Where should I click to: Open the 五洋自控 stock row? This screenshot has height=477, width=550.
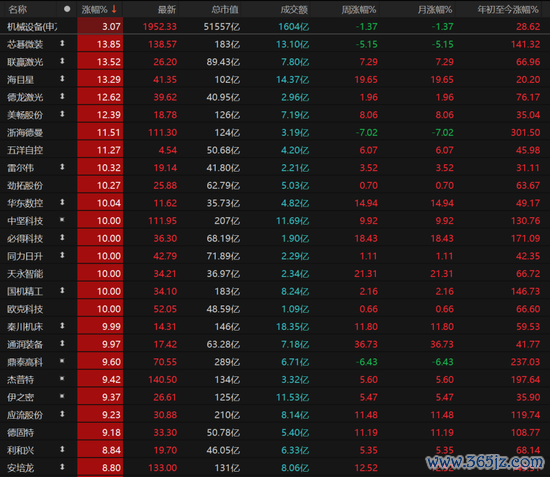[275, 150]
